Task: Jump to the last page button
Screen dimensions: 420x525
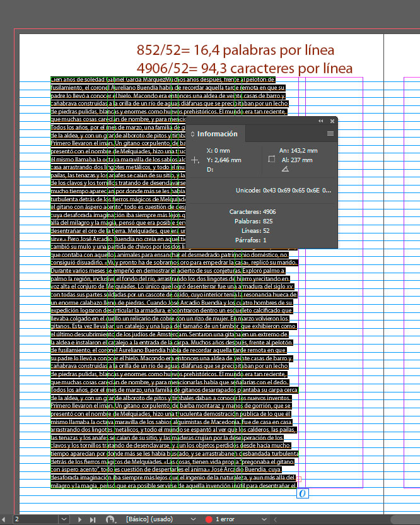Action: [x=92, y=519]
